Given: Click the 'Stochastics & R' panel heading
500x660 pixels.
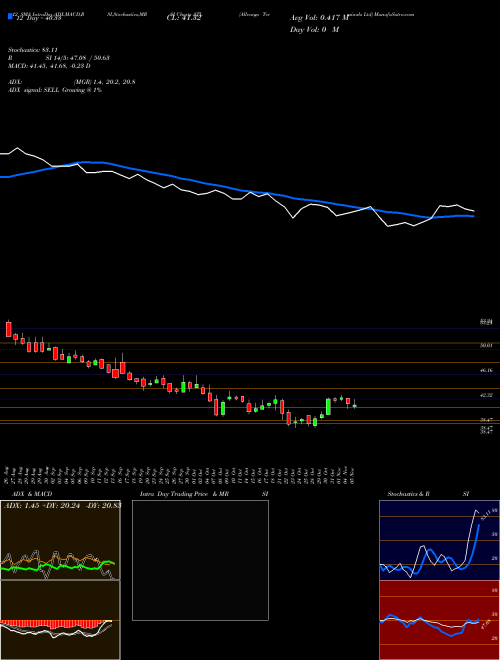Looking at the screenshot, I should pos(408,494).
